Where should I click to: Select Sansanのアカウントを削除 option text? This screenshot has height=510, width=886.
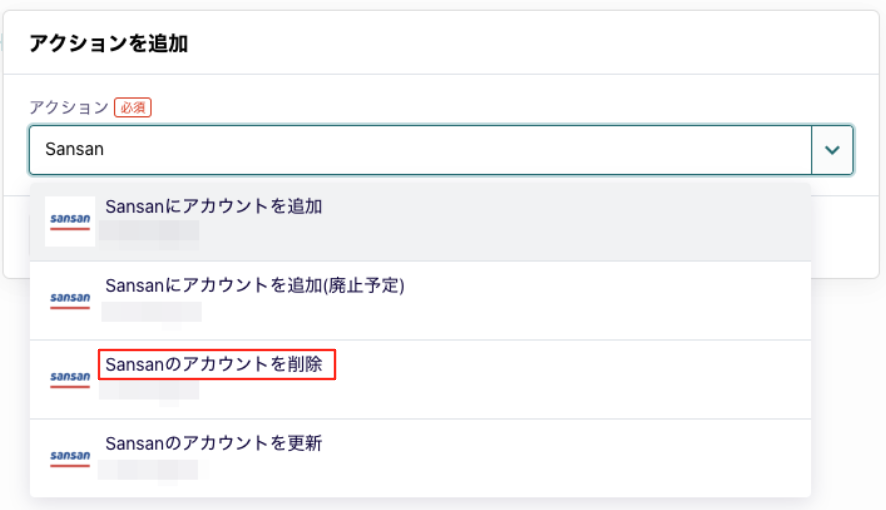[214, 364]
